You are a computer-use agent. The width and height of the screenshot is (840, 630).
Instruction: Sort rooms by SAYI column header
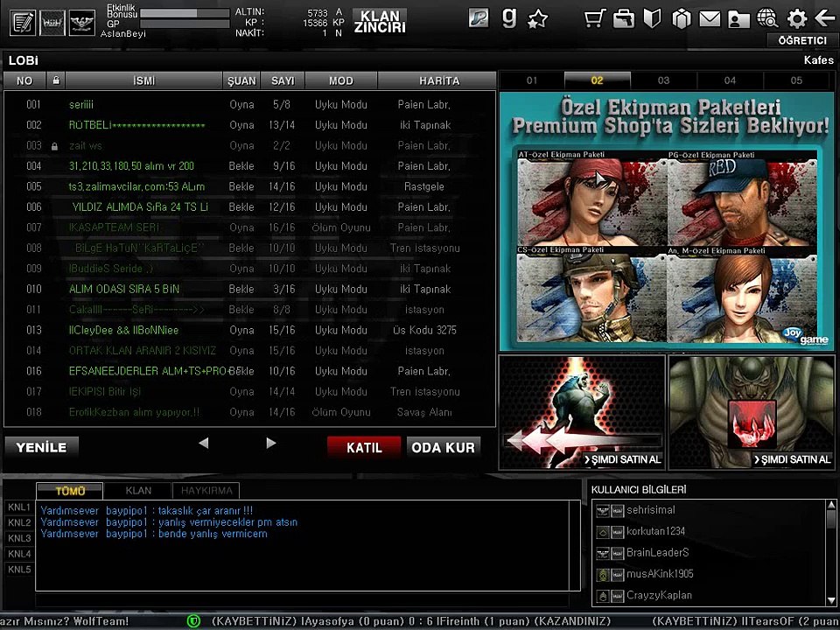283,80
